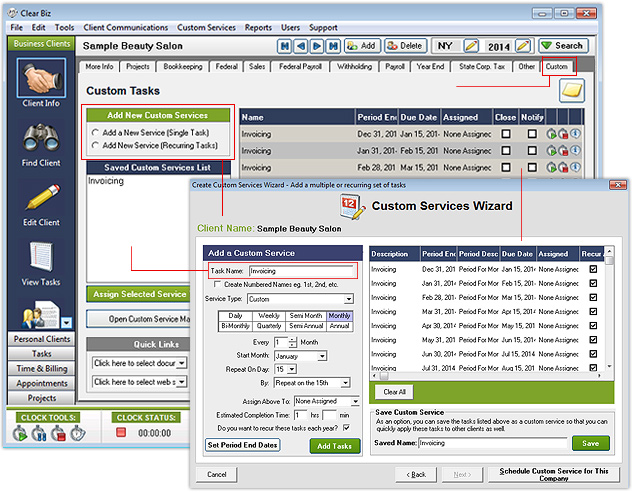Open the By Repeat on the 15th dropdown
This screenshot has width=635, height=492.
click(x=345, y=383)
